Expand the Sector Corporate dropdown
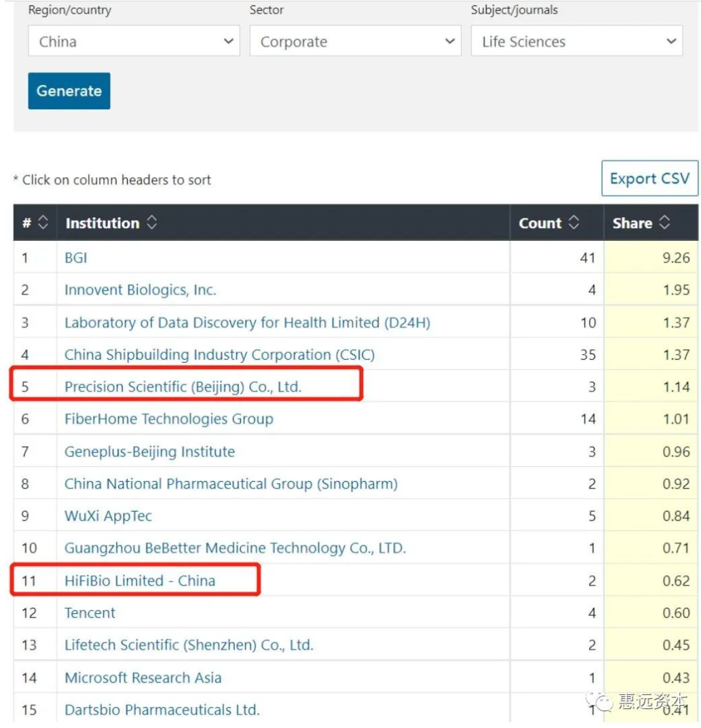 tap(355, 41)
